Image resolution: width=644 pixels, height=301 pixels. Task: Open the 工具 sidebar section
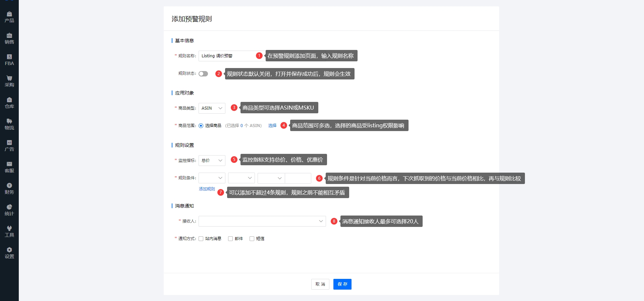pyautogui.click(x=9, y=232)
